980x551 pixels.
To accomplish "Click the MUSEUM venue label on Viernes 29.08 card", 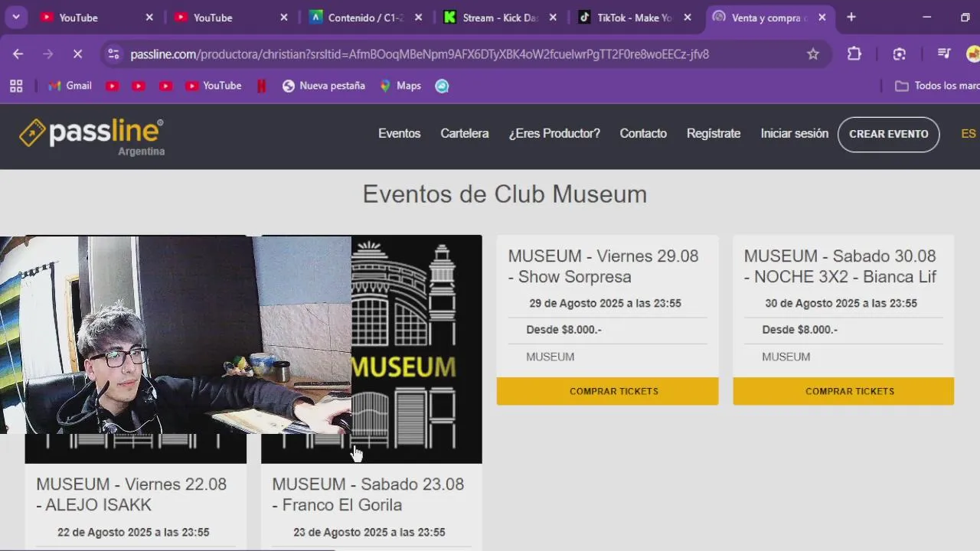I will pos(550,357).
